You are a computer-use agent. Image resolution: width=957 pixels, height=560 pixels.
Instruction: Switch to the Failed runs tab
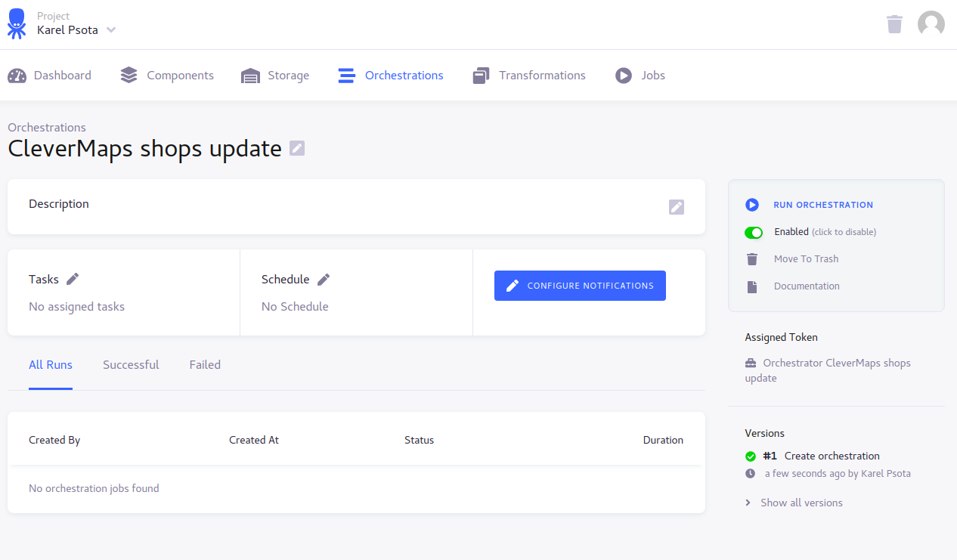[x=205, y=365]
